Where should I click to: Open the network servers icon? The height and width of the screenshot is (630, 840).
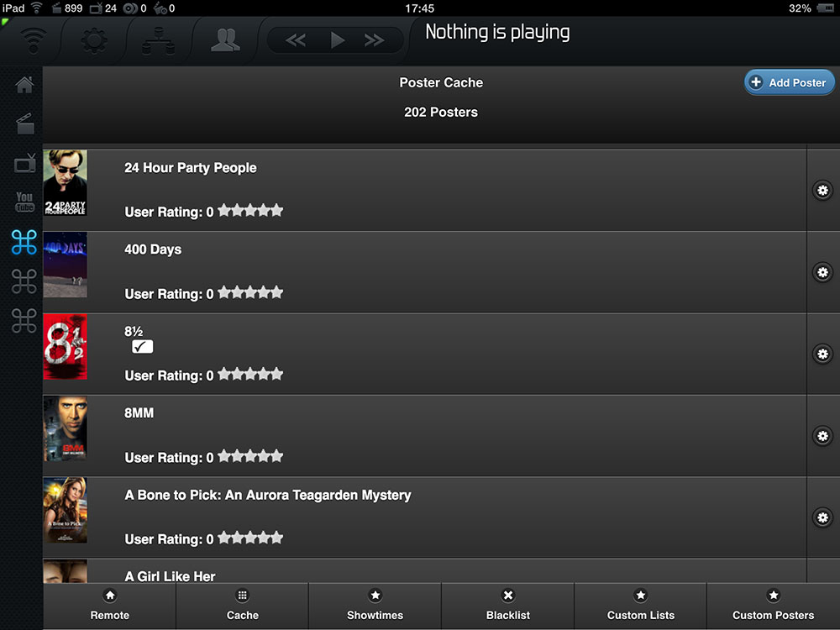[159, 41]
